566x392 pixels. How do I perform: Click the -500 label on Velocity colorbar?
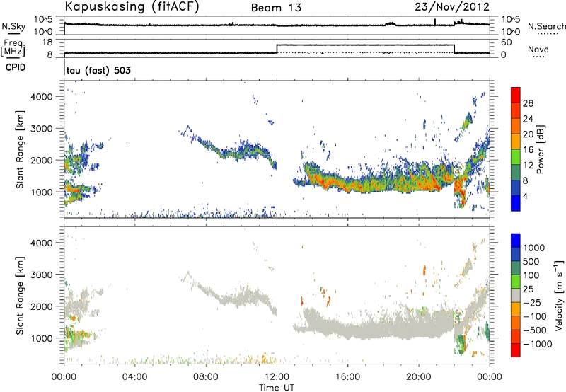pyautogui.click(x=535, y=330)
